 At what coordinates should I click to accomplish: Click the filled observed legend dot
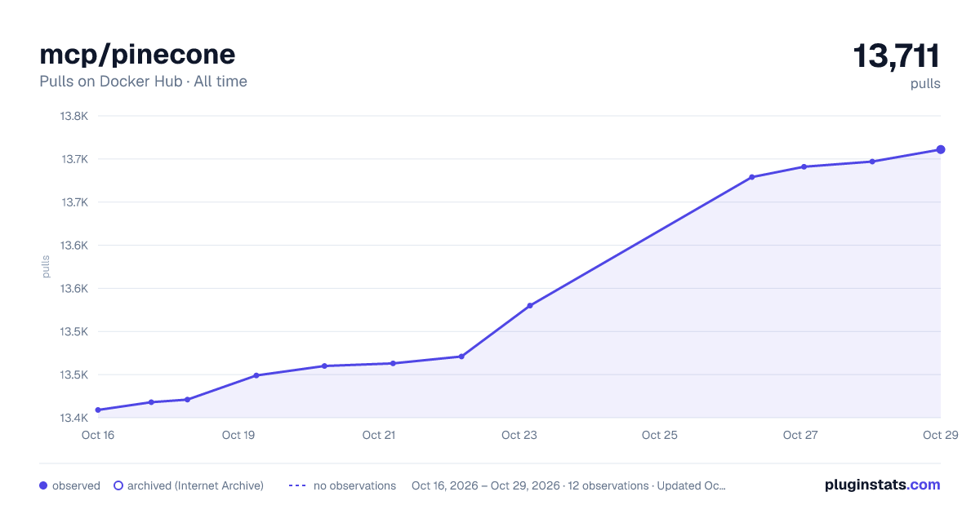click(x=43, y=485)
